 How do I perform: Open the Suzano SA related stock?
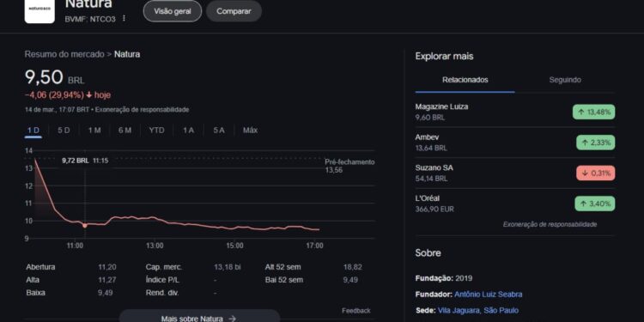tap(514, 173)
